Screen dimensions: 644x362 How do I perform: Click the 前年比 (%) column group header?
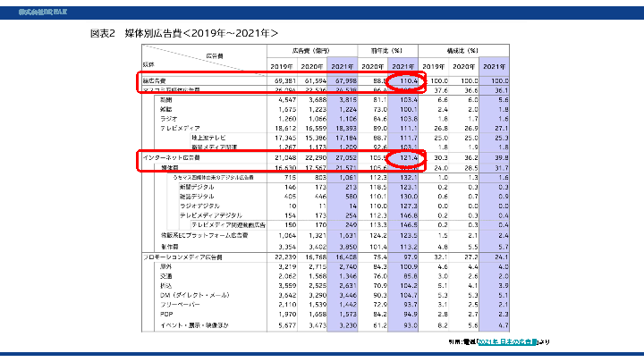click(x=389, y=50)
